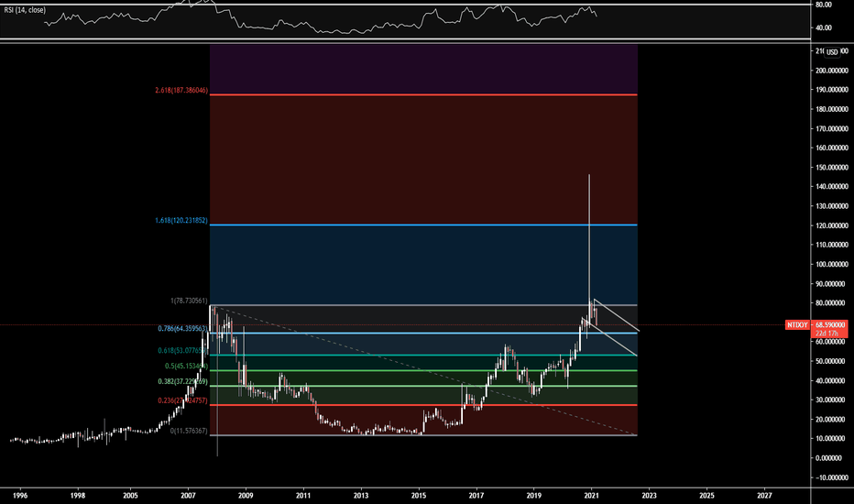Click 2027 on the time axis

point(764,495)
